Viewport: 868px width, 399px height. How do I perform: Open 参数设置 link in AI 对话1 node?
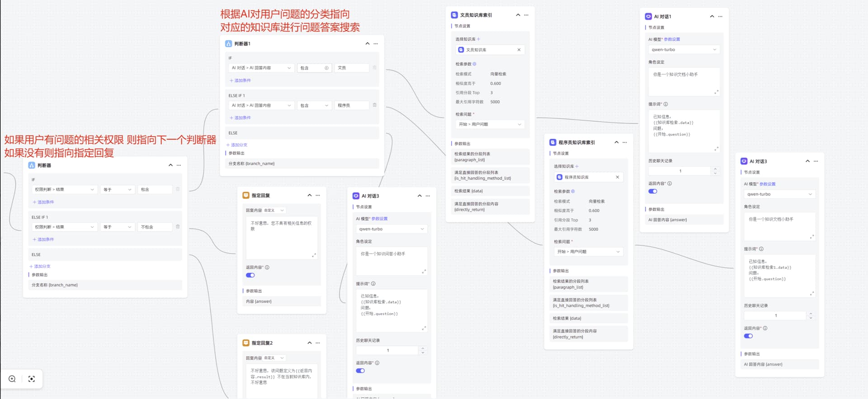[x=672, y=39]
